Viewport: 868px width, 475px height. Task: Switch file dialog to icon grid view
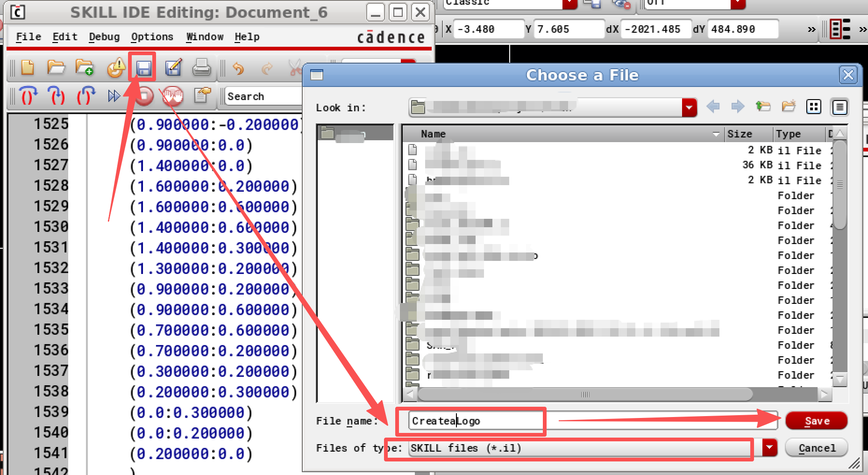(x=814, y=107)
